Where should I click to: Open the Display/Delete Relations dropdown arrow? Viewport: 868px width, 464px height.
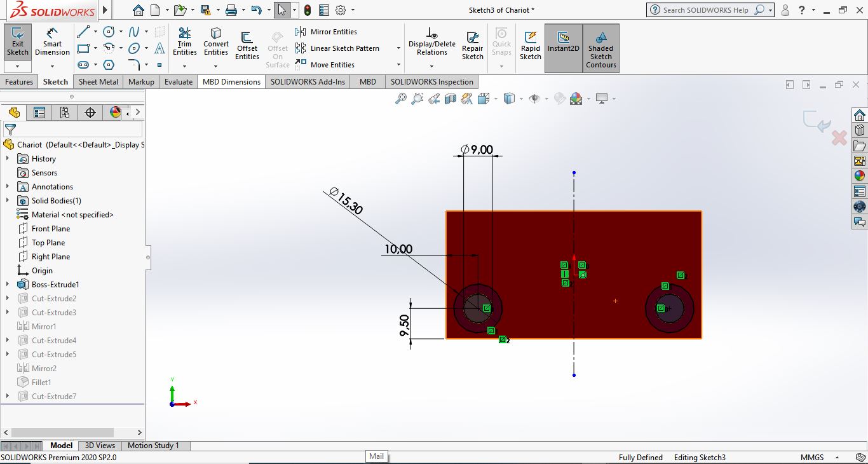431,66
